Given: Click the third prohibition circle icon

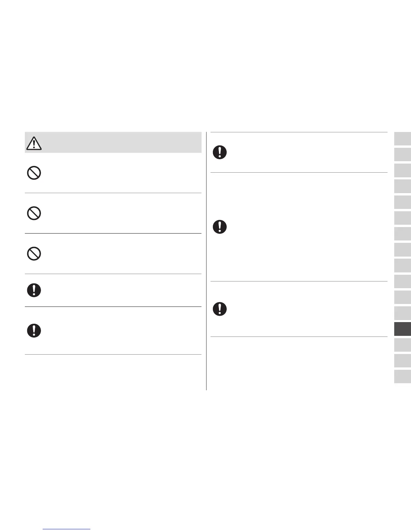Looking at the screenshot, I should click(34, 254).
